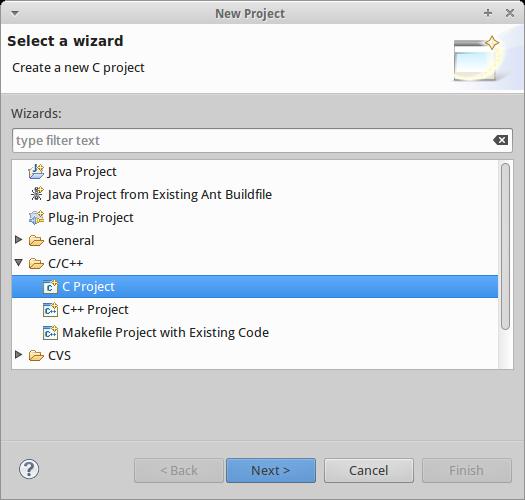525x500 pixels.
Task: Maximize the New Project dialog
Action: (x=488, y=13)
